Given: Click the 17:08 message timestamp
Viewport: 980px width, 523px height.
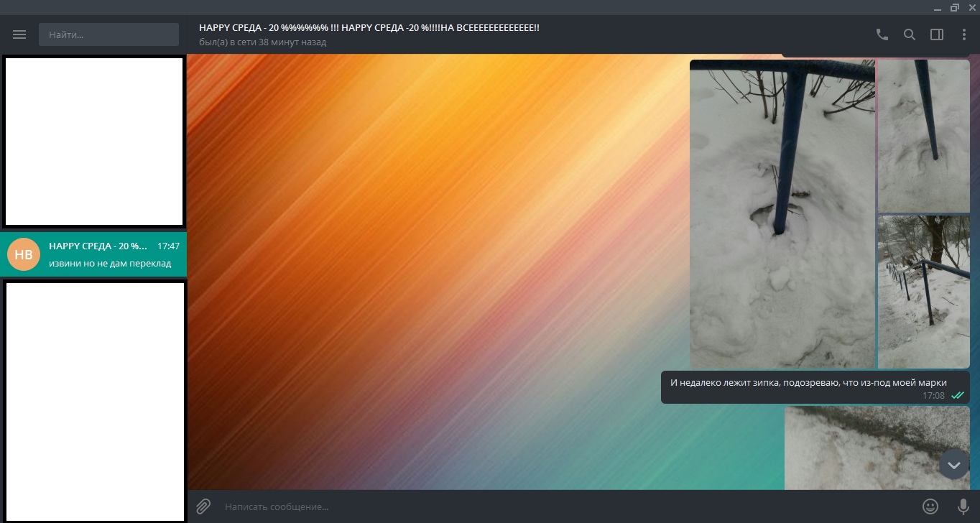Looking at the screenshot, I should coord(934,396).
